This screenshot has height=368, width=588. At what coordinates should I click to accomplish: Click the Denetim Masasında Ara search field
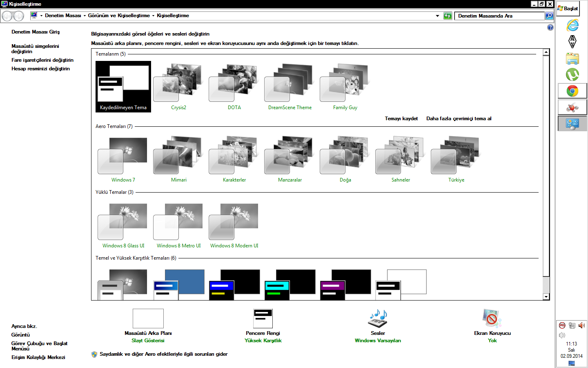(x=500, y=16)
